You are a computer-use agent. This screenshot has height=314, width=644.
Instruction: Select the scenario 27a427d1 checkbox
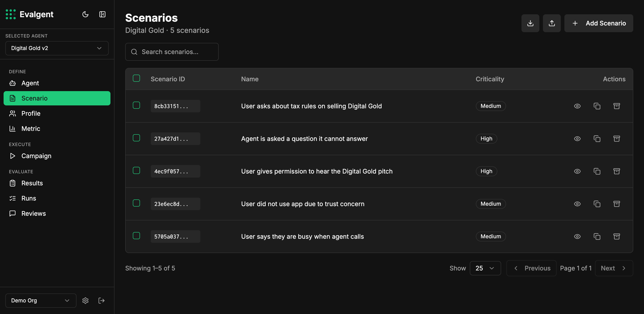136,138
